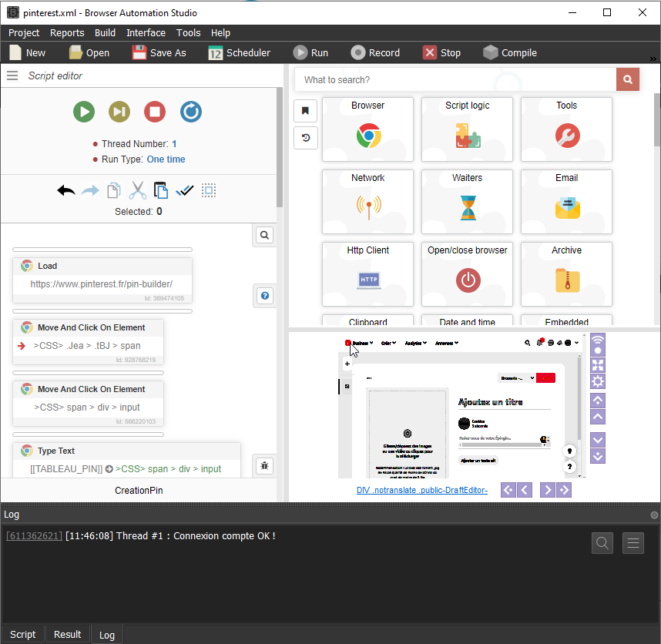Click Save As in the toolbar
The width and height of the screenshot is (661, 644).
(x=159, y=52)
